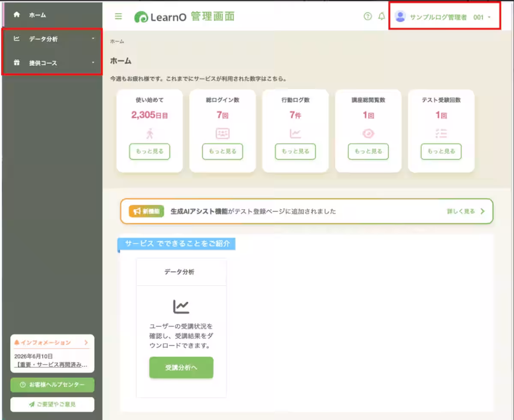
Task: Select ホーム in the sidebar
Action: point(51,15)
